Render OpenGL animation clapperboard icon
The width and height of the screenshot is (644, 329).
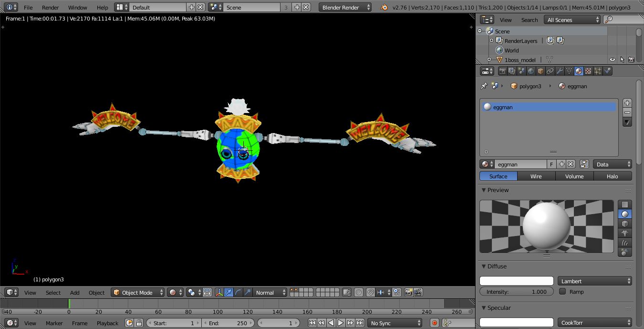418,292
